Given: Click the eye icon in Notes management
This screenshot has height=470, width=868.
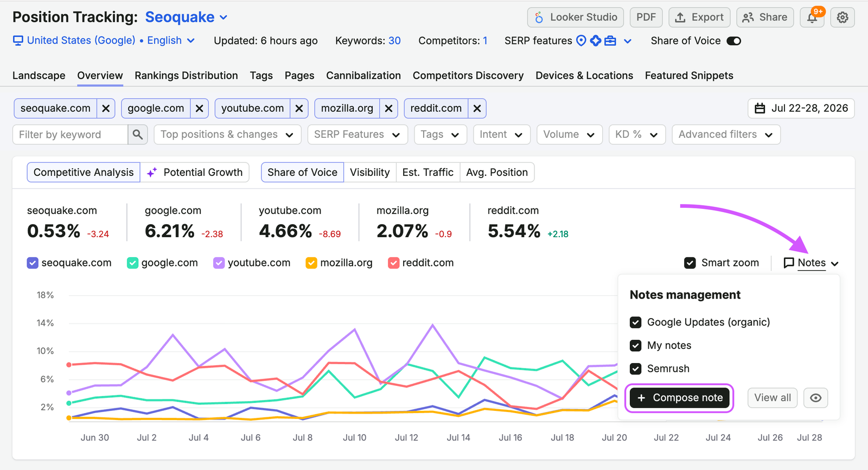Looking at the screenshot, I should pos(815,398).
